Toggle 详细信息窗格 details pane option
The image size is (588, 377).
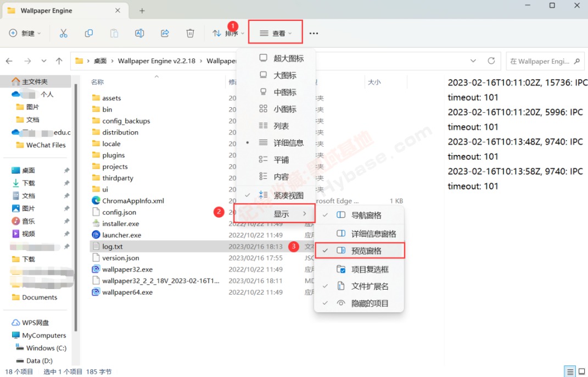[x=359, y=234]
